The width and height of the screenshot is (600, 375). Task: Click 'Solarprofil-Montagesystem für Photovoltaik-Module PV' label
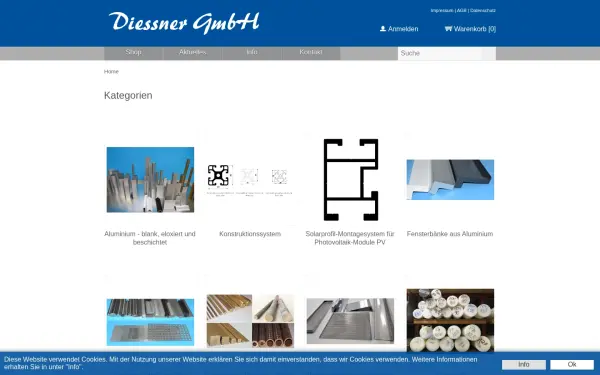(x=350, y=238)
